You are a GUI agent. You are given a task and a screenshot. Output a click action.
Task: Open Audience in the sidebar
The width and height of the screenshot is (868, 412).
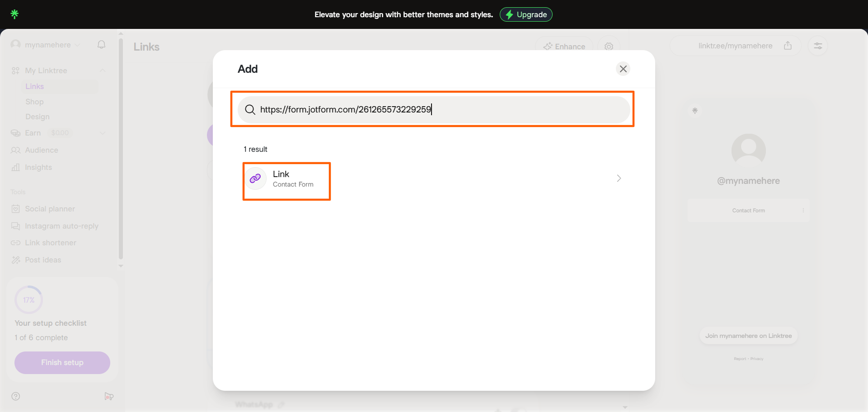(x=42, y=150)
